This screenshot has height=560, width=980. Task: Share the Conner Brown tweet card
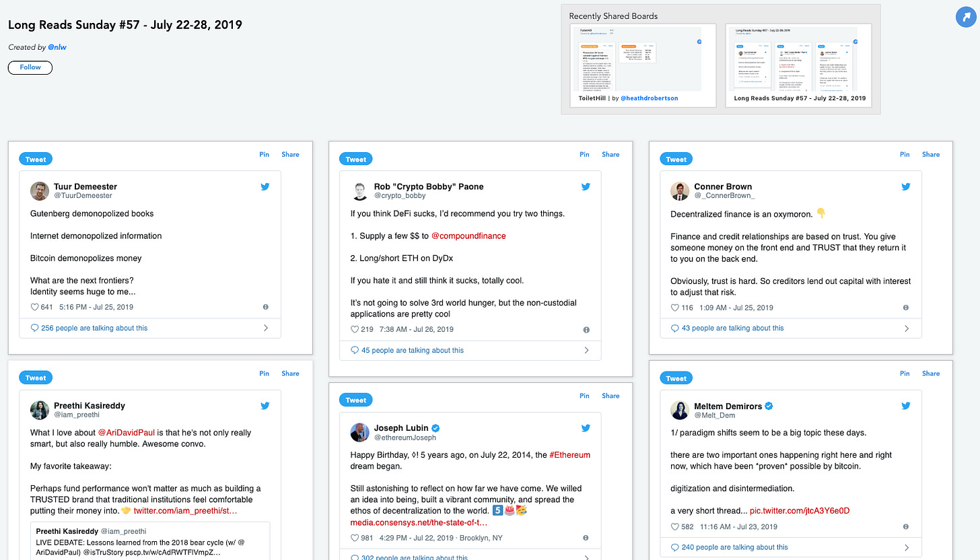tap(930, 154)
